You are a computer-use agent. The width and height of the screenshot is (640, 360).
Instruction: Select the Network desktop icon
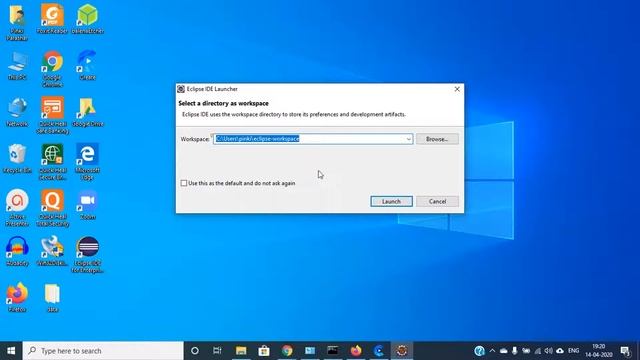[17, 112]
